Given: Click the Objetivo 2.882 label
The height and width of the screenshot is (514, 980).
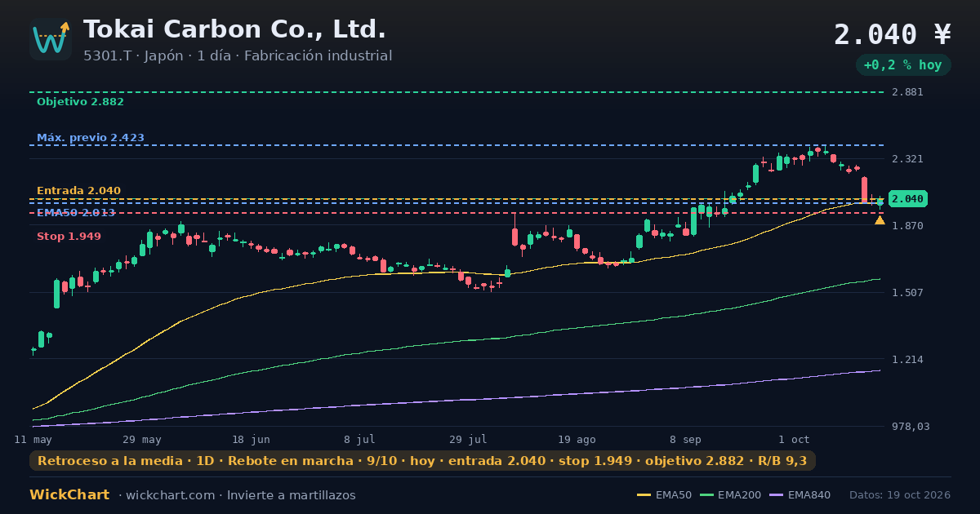Looking at the screenshot, I should pos(80,102).
